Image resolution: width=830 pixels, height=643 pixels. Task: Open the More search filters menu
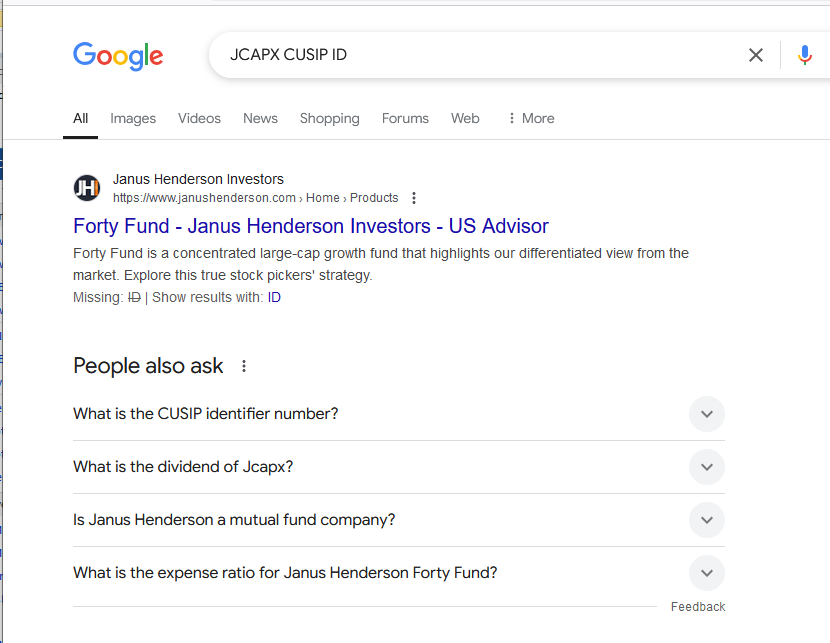click(x=531, y=119)
